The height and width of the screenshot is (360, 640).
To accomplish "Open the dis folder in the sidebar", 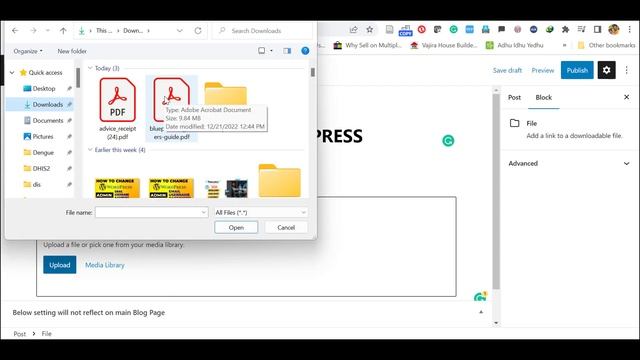I will point(37,184).
